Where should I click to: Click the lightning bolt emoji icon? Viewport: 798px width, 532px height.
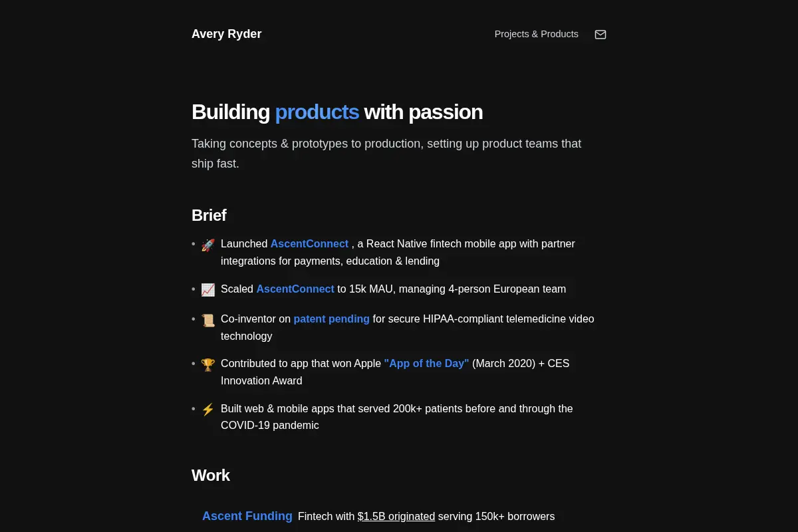coord(208,410)
